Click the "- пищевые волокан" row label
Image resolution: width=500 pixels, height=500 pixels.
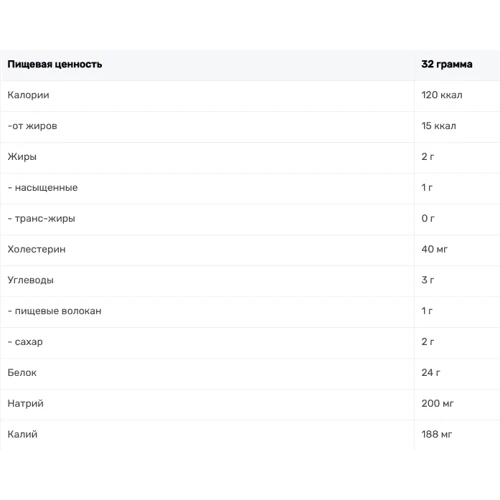(55, 311)
